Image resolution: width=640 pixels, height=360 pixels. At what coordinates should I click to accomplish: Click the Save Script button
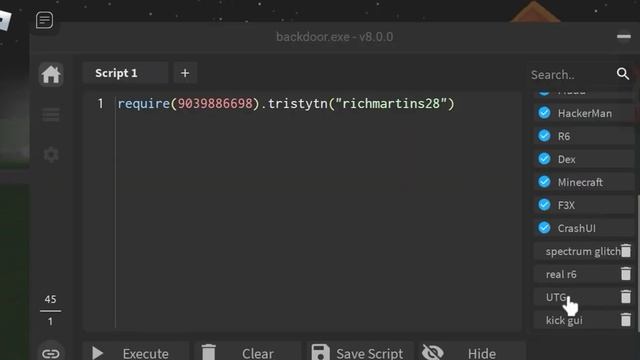360,352
